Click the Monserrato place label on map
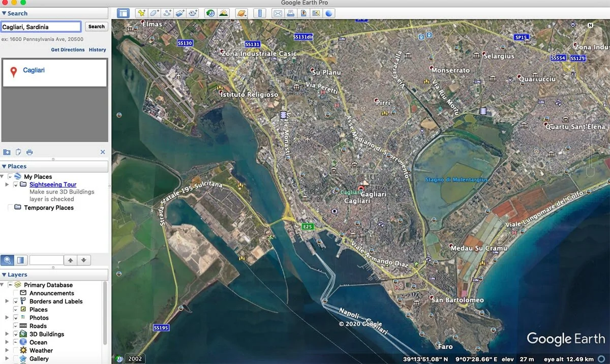The height and width of the screenshot is (364, 610). coord(451,70)
